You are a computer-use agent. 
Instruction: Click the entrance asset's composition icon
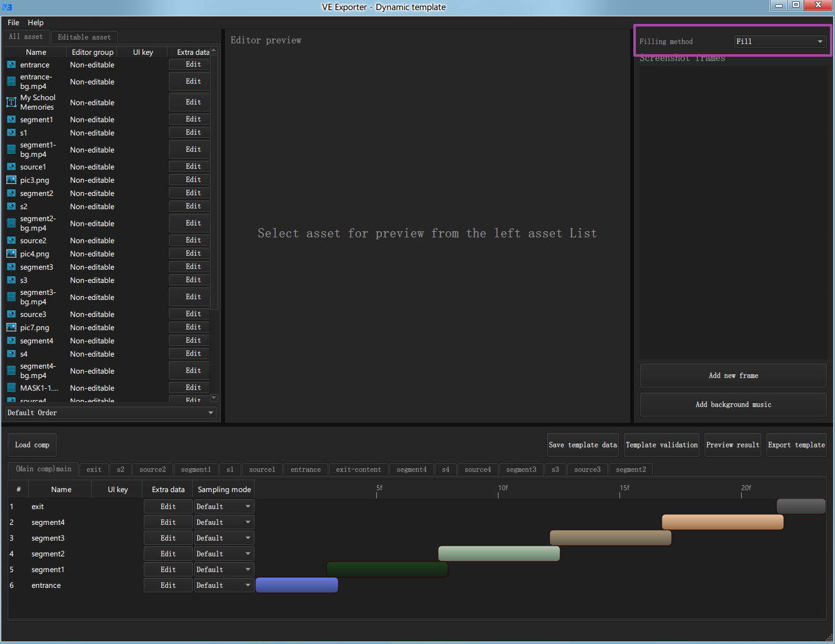coord(11,65)
